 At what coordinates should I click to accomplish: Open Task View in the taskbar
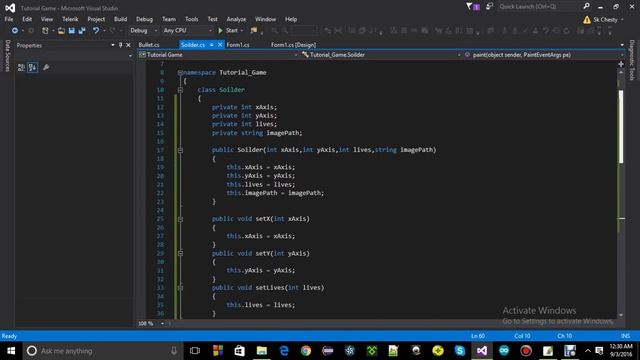tap(195, 351)
